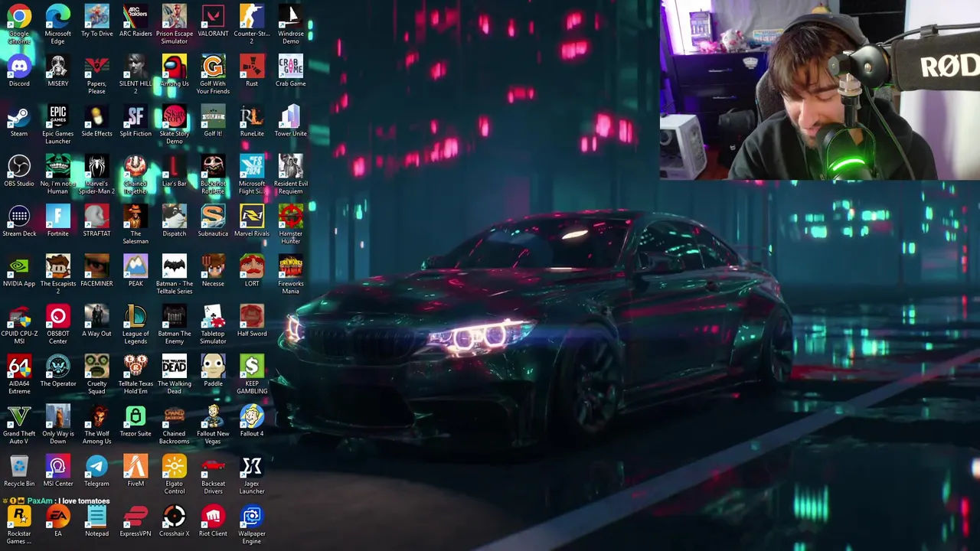Select the Fireworks Mania icon
The image size is (980, 551).
291,266
